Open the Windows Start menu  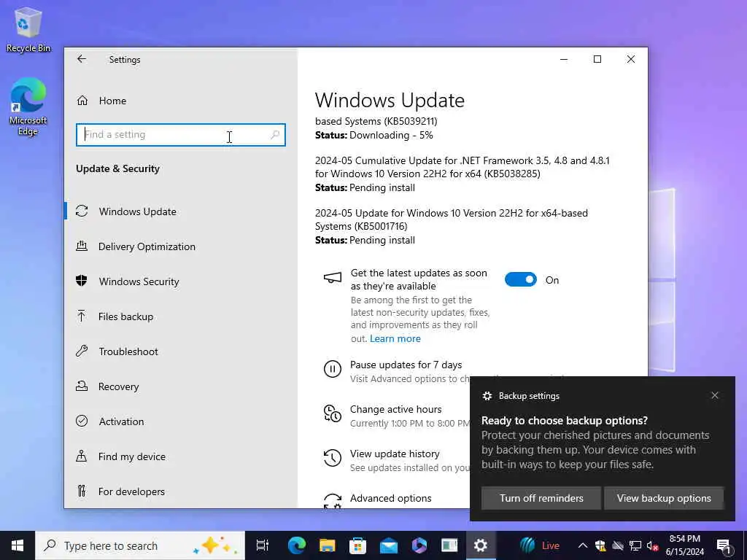pyautogui.click(x=18, y=545)
